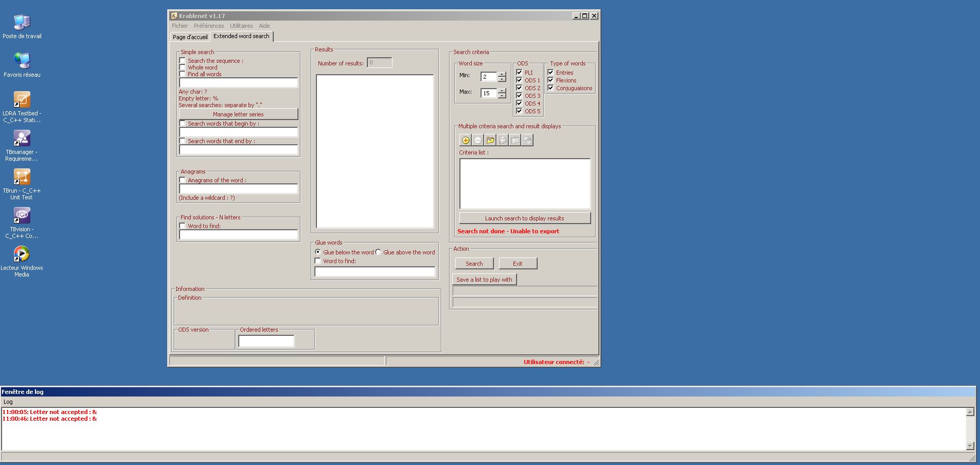This screenshot has height=465, width=980.
Task: Increase the Min word size
Action: tap(502, 74)
